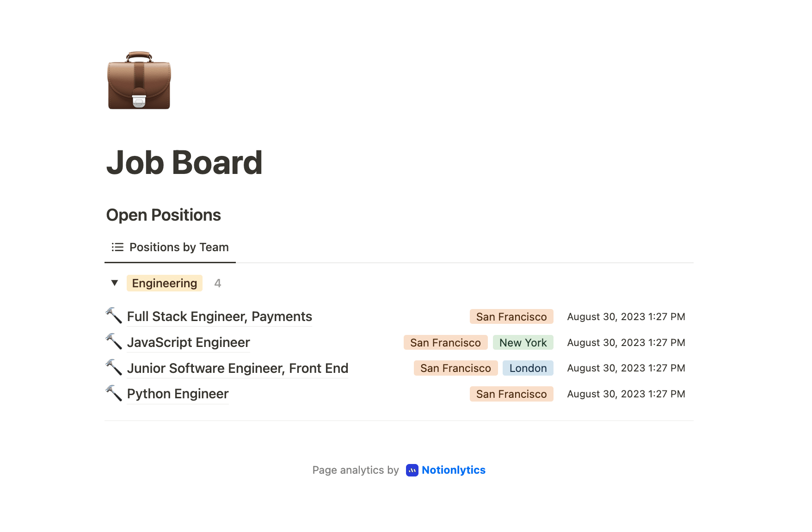
Task: Click the Job Board page title
Action: [184, 163]
